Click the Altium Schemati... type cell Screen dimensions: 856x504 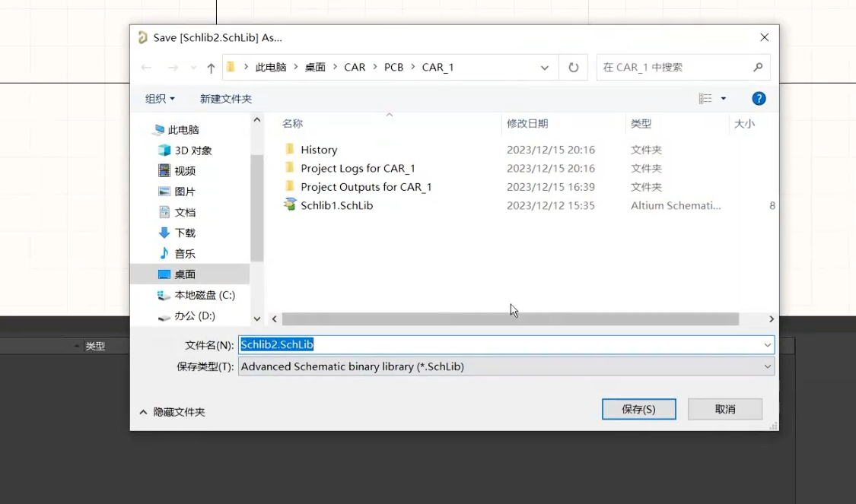pyautogui.click(x=676, y=205)
